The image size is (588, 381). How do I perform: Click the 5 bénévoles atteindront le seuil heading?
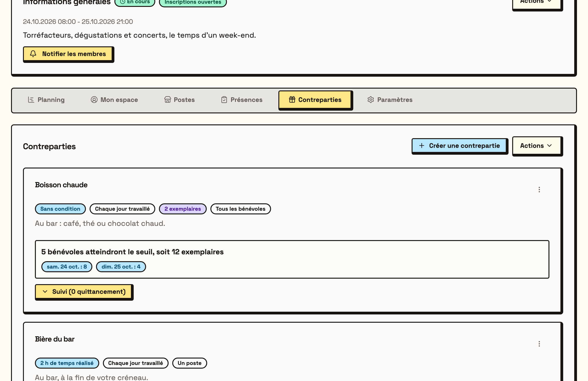[x=133, y=252]
